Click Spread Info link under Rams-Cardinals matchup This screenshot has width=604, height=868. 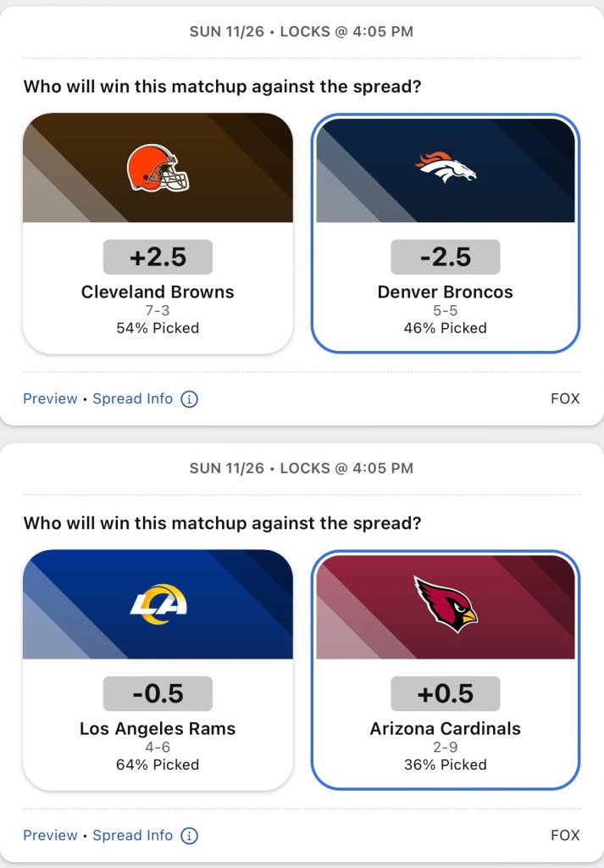[132, 835]
